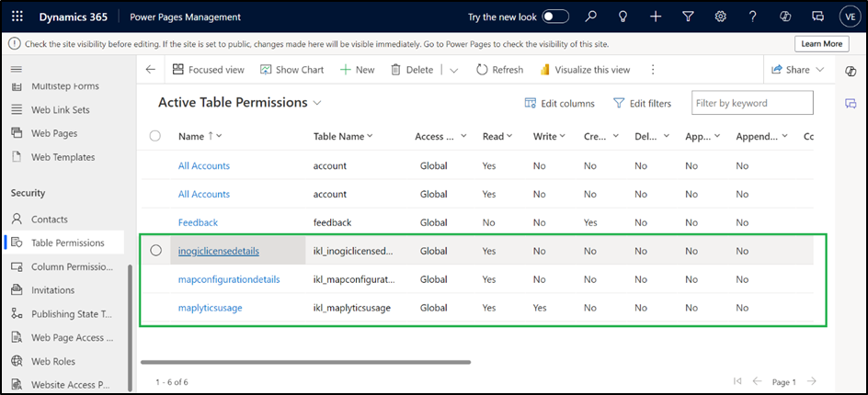Check the select-all rows header circle
The width and height of the screenshot is (868, 395).
point(155,136)
